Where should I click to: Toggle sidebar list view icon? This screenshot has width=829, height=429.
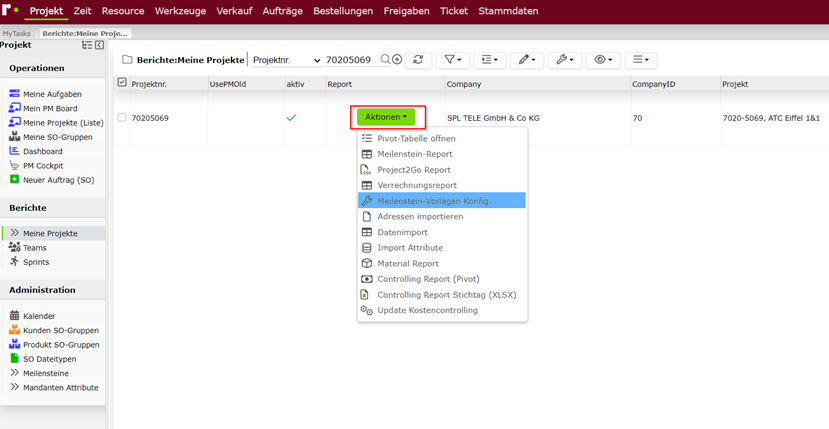point(87,45)
